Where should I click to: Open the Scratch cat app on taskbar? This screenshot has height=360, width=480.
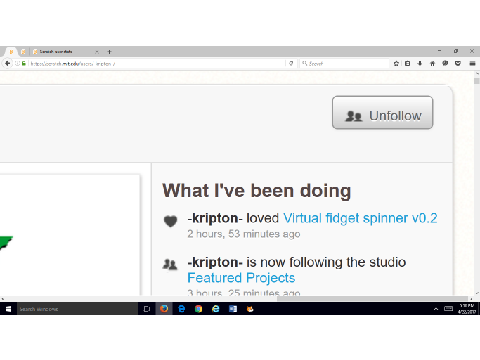pyautogui.click(x=250, y=309)
